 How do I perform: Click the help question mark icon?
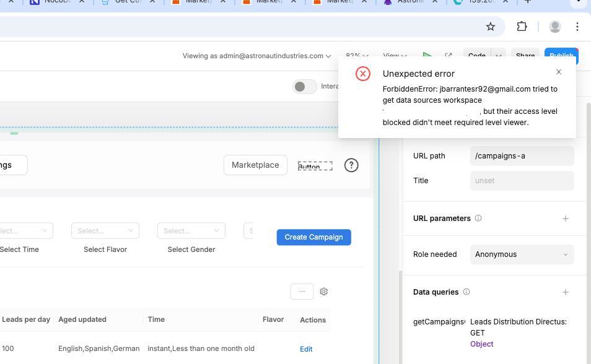click(x=351, y=165)
